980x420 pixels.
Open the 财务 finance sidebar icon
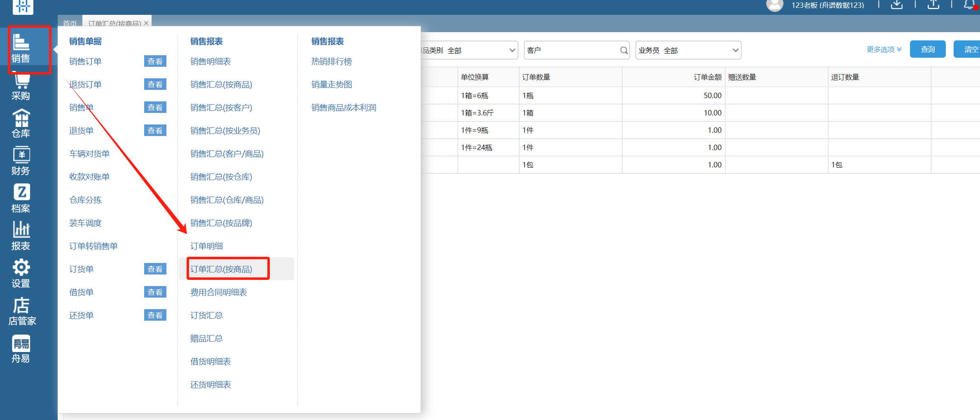pos(21,161)
